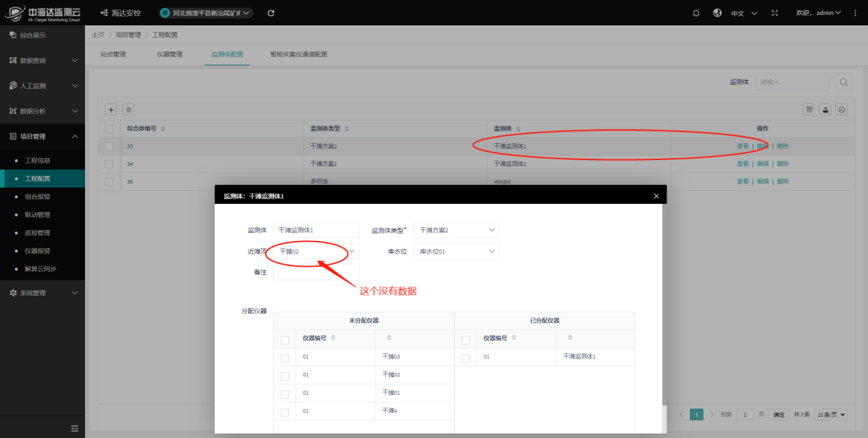
Task: Open the 库水位 dropdown
Action: pos(456,252)
